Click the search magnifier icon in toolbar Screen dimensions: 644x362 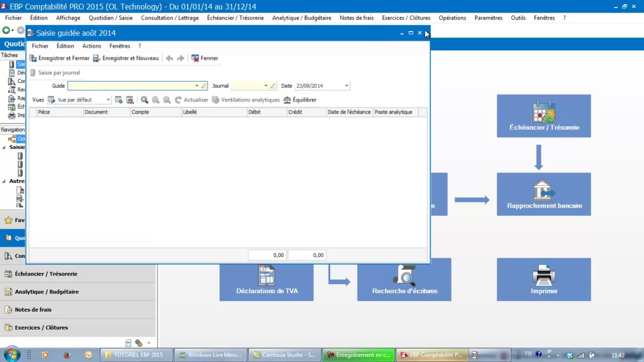click(x=144, y=100)
